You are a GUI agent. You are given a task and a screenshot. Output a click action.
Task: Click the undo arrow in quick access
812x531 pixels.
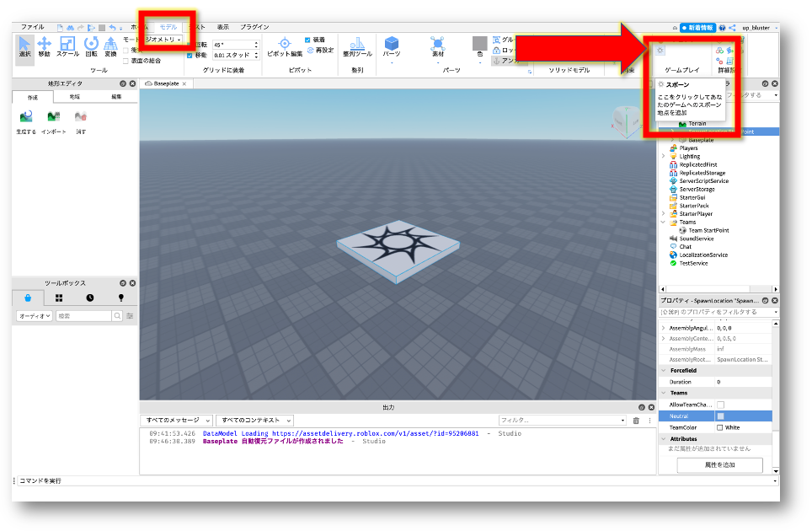coord(112,28)
